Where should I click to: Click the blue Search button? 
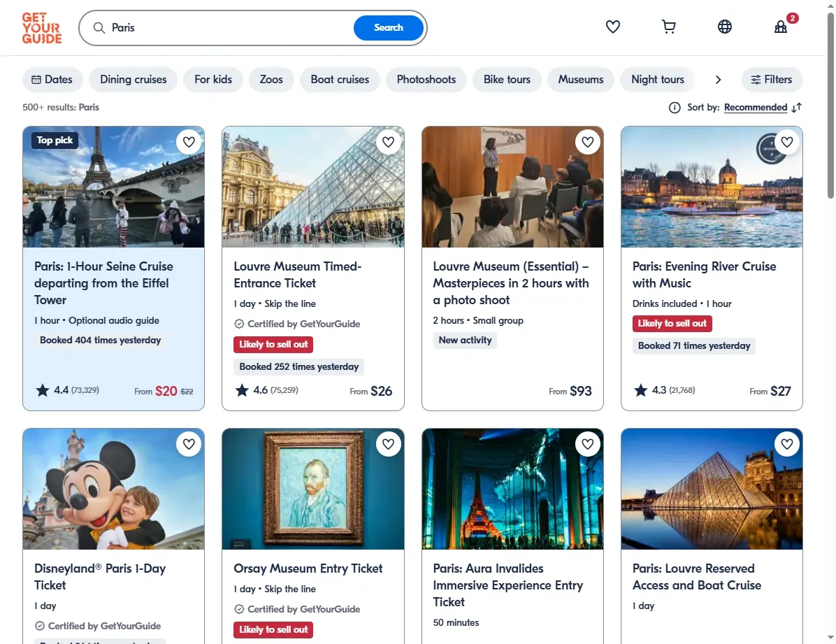pos(389,28)
